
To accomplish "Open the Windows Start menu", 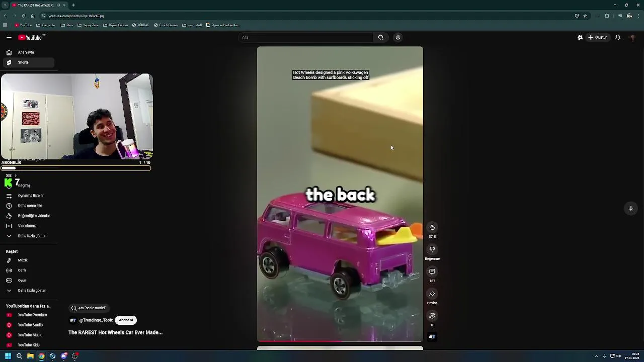I will pos(8,356).
